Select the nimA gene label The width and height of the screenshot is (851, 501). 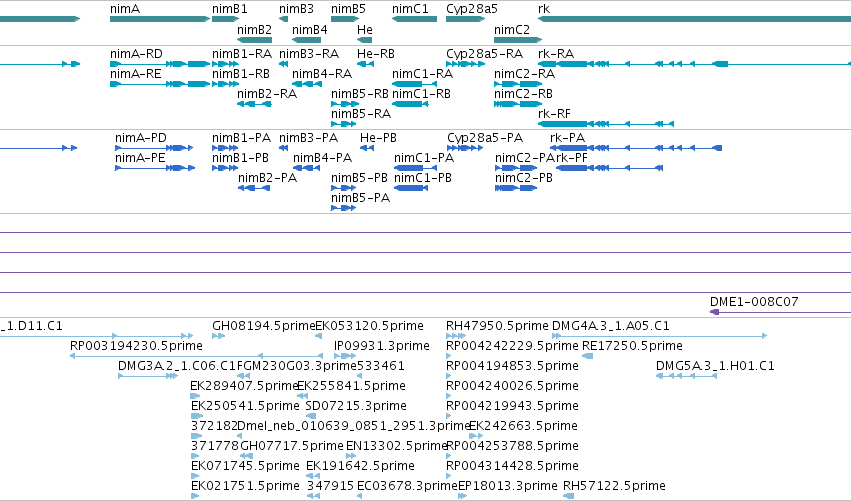[x=125, y=9]
